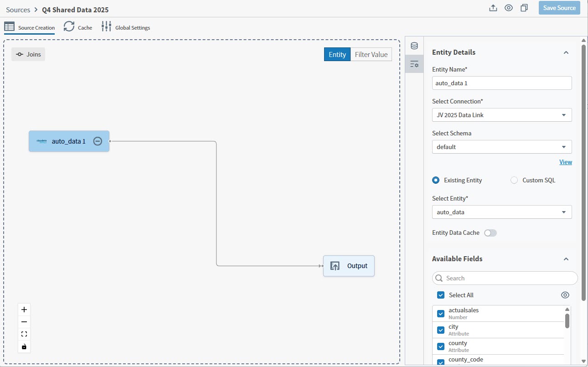The height and width of the screenshot is (367, 588).
Task: Click the export/upload icon in header
Action: [x=493, y=8]
